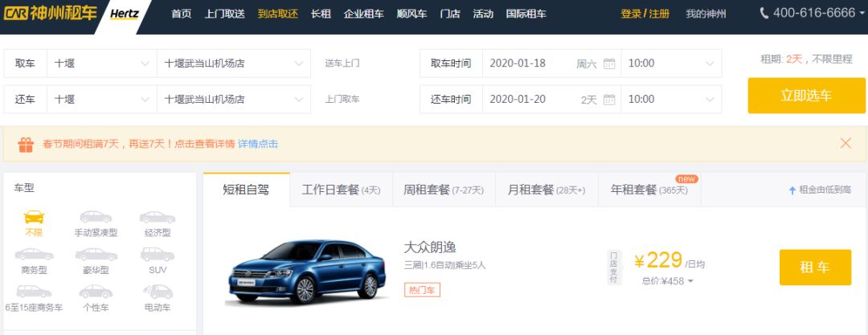Click the gift box promotion icon
The image size is (868, 335).
(26, 145)
